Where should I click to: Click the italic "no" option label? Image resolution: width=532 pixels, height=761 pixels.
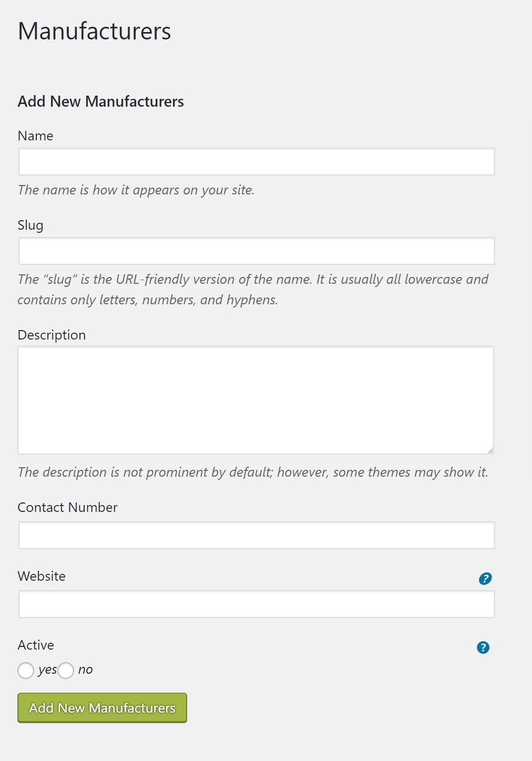pyautogui.click(x=85, y=670)
